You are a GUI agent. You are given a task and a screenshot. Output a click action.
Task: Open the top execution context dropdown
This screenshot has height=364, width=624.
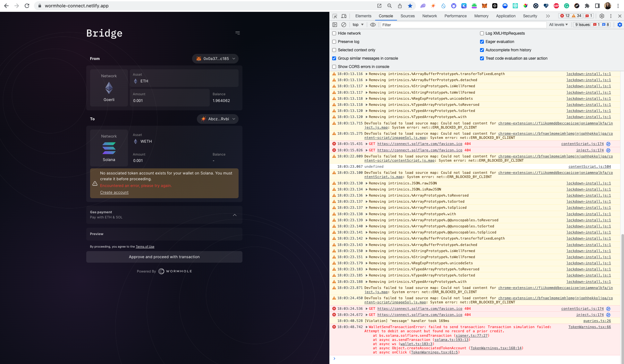[x=357, y=25]
